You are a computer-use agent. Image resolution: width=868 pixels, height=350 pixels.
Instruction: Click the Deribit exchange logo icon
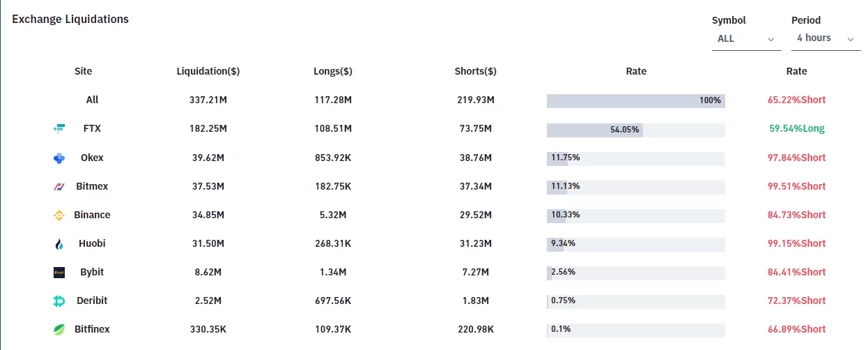click(x=59, y=301)
